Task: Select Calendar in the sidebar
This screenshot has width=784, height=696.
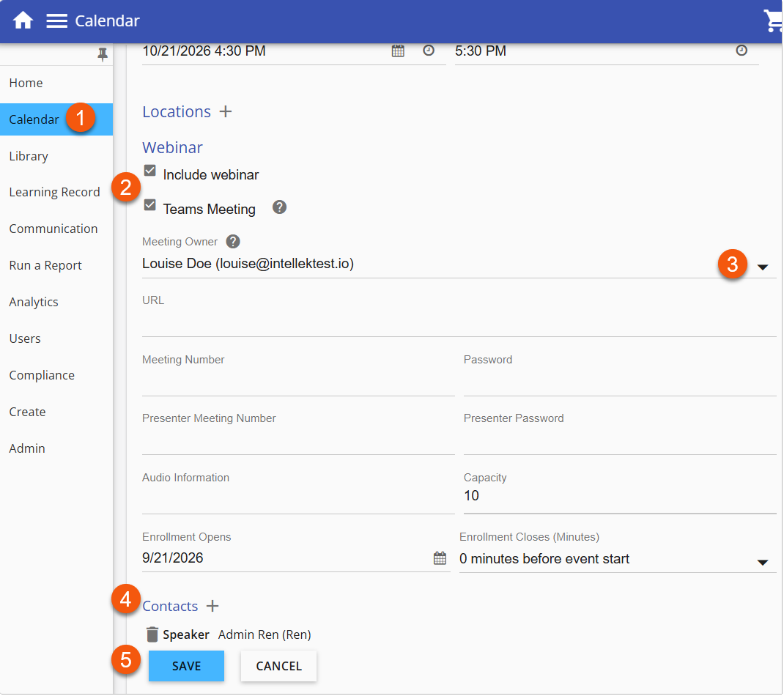Action: click(x=56, y=119)
